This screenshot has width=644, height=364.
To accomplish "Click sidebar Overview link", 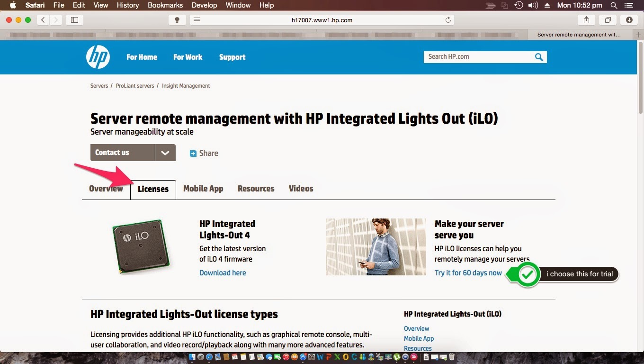I will [x=417, y=328].
